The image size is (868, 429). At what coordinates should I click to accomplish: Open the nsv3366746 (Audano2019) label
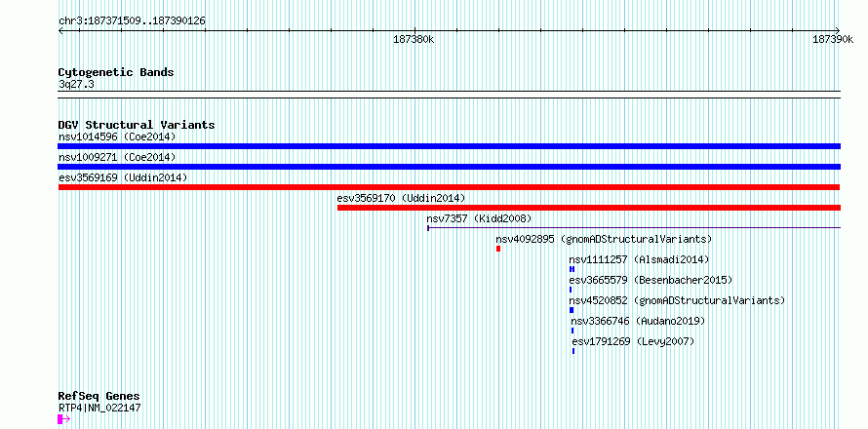(x=638, y=321)
